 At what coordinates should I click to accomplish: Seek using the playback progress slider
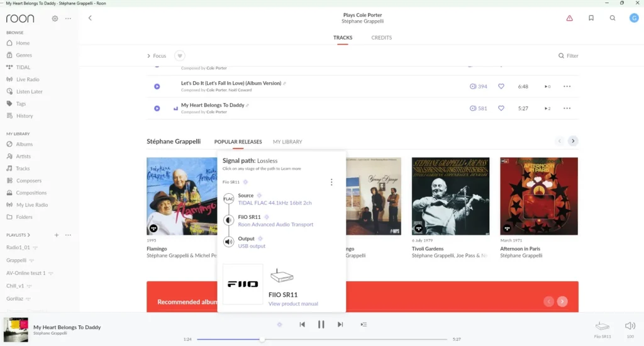pos(321,340)
